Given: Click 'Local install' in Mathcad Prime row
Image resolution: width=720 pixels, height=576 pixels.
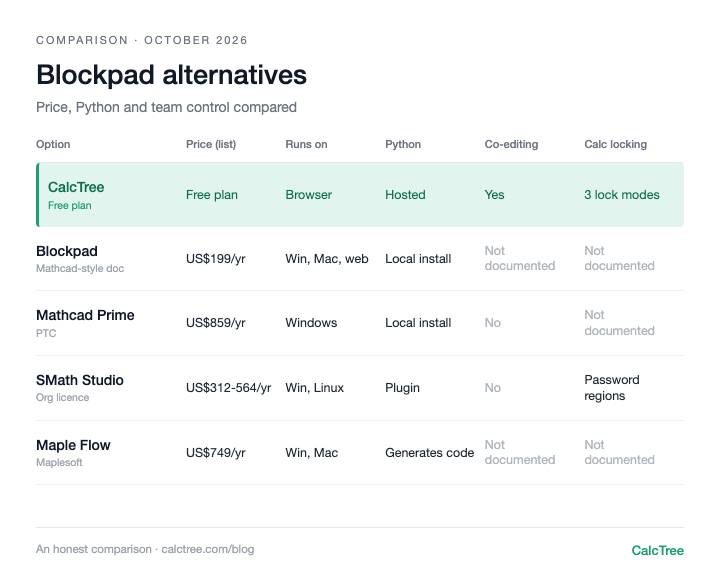Looking at the screenshot, I should (x=418, y=323).
